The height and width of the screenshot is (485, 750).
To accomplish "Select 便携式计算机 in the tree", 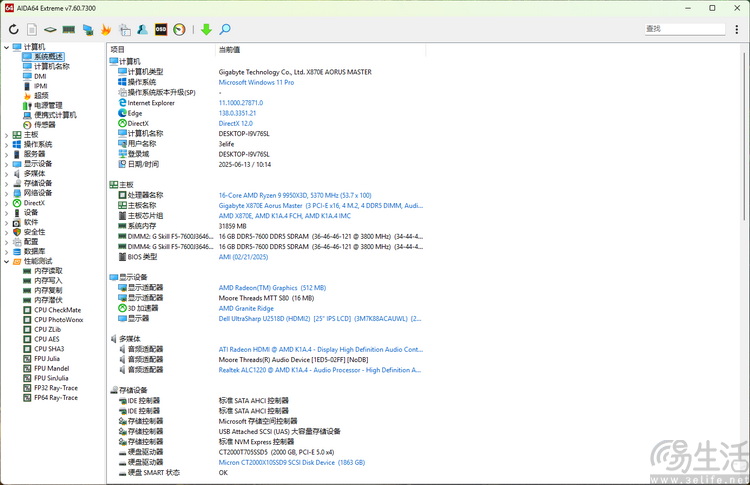I will click(49, 115).
